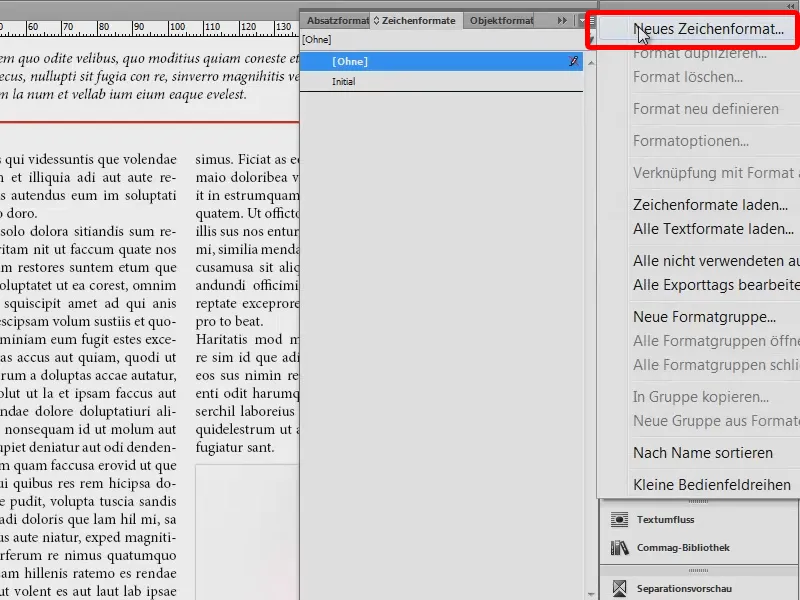
Task: Create Neue Formatgruppe
Action: 704,317
